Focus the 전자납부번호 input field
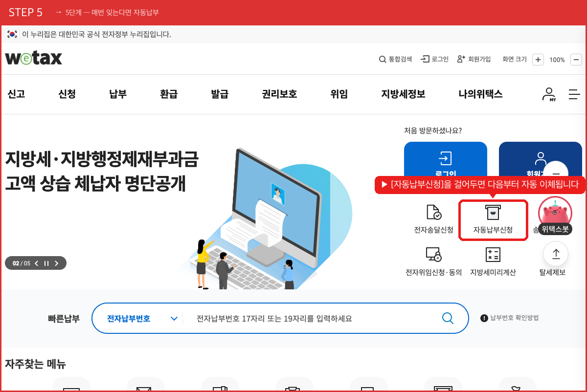 point(313,319)
